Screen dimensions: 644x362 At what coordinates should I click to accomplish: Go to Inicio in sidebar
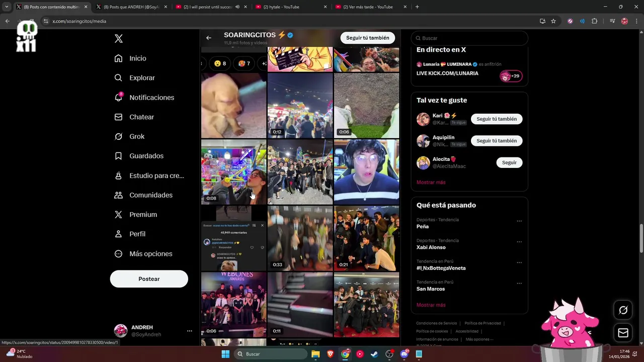coord(130,58)
